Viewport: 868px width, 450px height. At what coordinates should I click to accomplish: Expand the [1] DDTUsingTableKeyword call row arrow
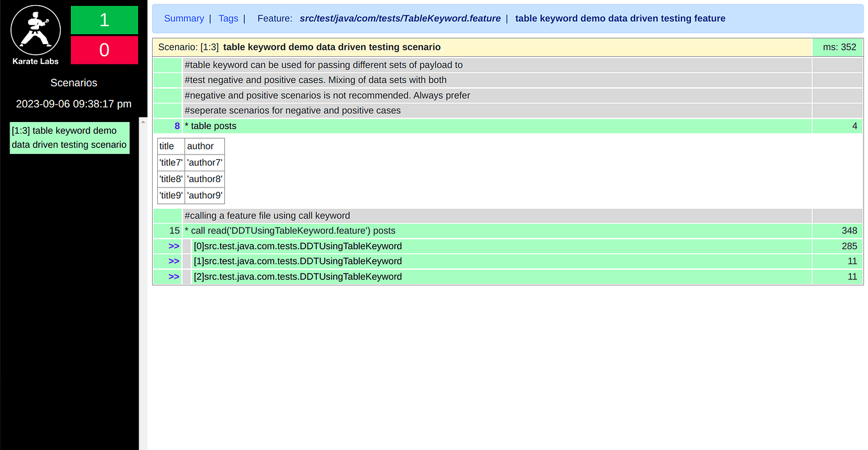[174, 261]
